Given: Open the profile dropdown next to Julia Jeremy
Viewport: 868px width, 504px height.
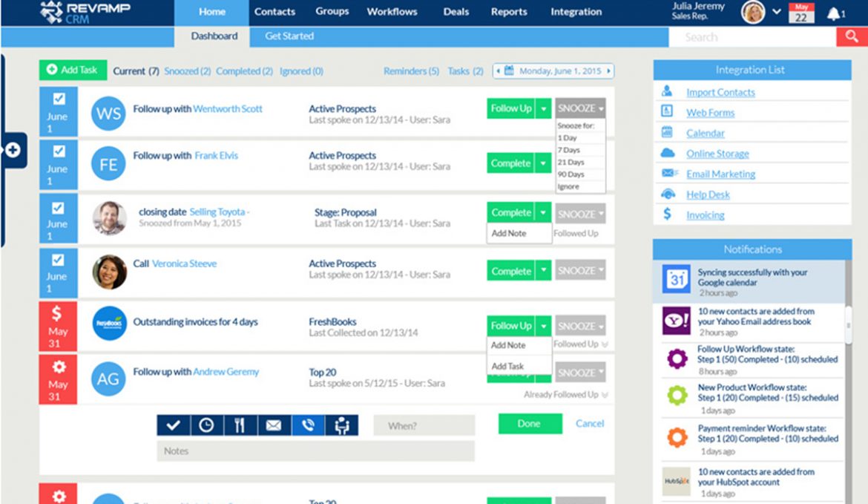Looking at the screenshot, I should pos(777,13).
